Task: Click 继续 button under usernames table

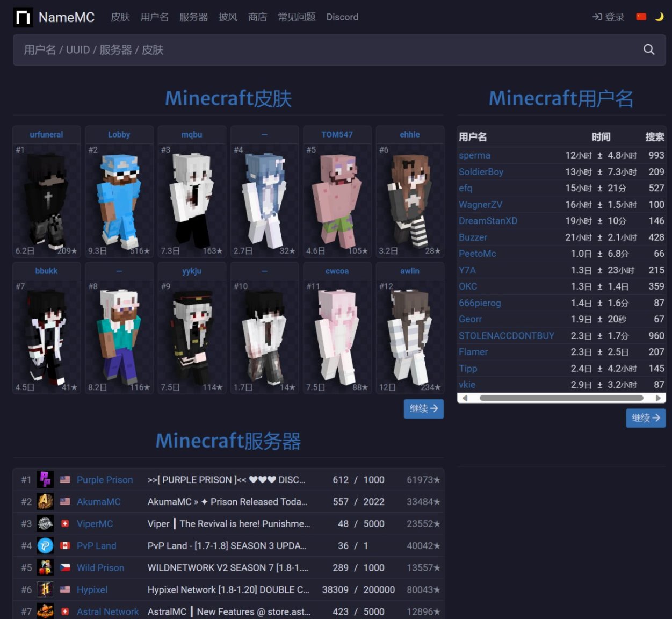Action: tap(646, 418)
